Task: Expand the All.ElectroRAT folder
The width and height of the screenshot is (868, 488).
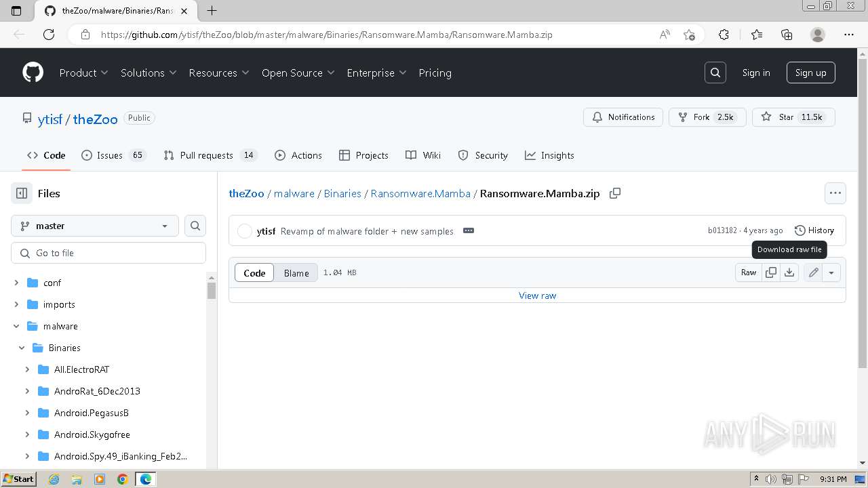Action: [27, 369]
